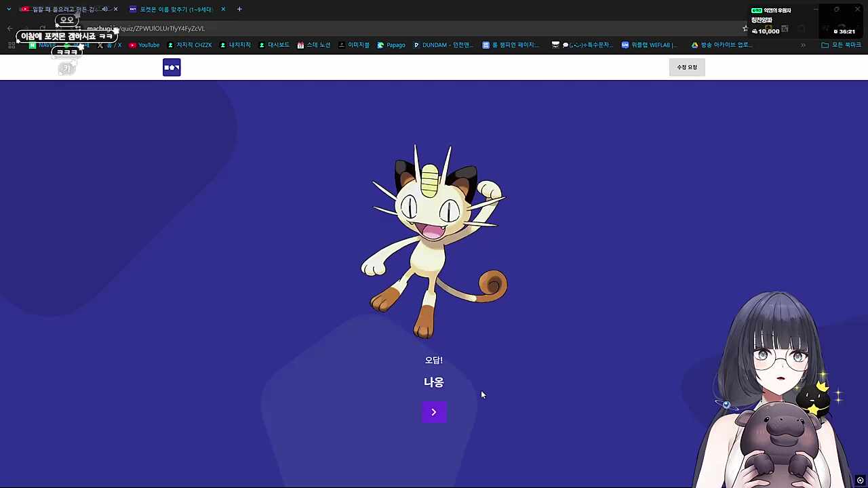Viewport: 868px width, 488px height.
Task: Open the 치지직 CHZZK bookmark
Action: (x=189, y=45)
